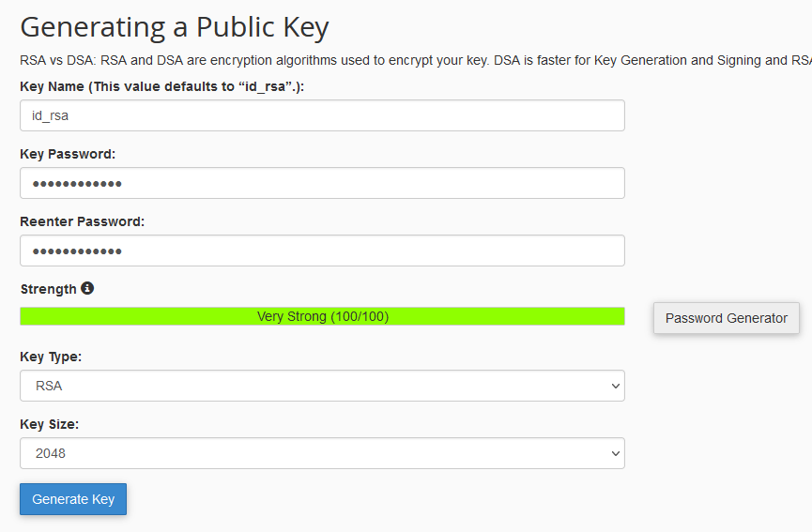Click the "Key Size:" label
812x532 pixels.
[x=49, y=424]
